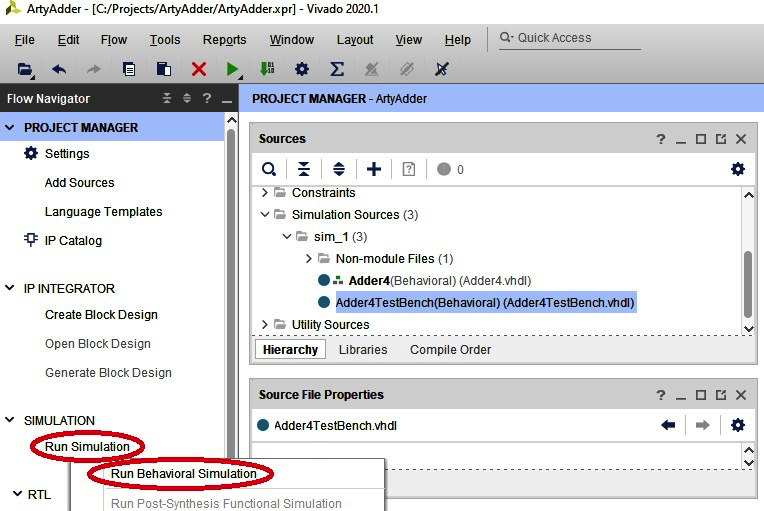Open the Sources panel gear settings

point(738,169)
